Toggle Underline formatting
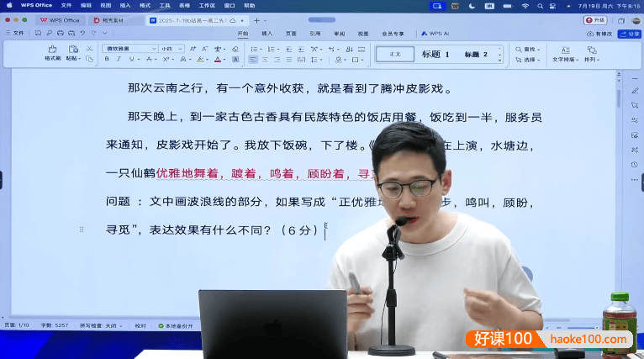Screen dimensions: 644x359 coord(131,59)
